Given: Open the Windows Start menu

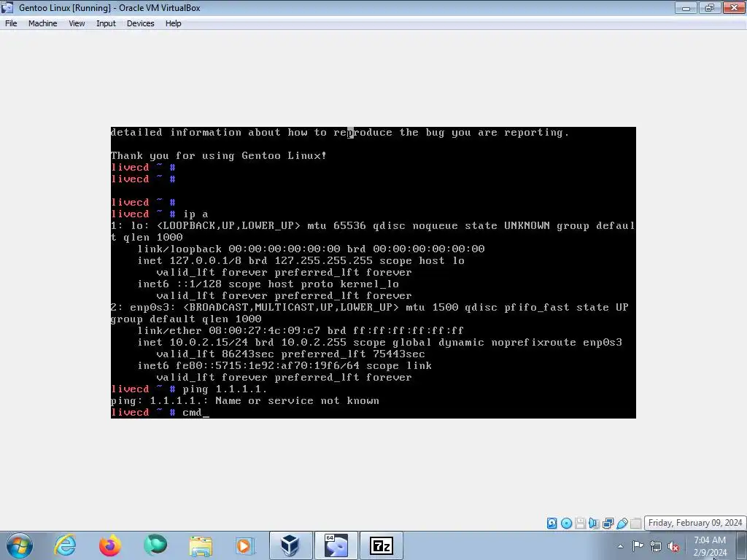Looking at the screenshot, I should tap(20, 545).
